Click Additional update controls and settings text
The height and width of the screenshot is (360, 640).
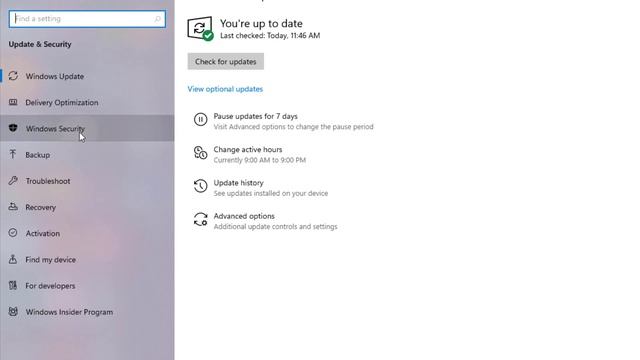276,227
